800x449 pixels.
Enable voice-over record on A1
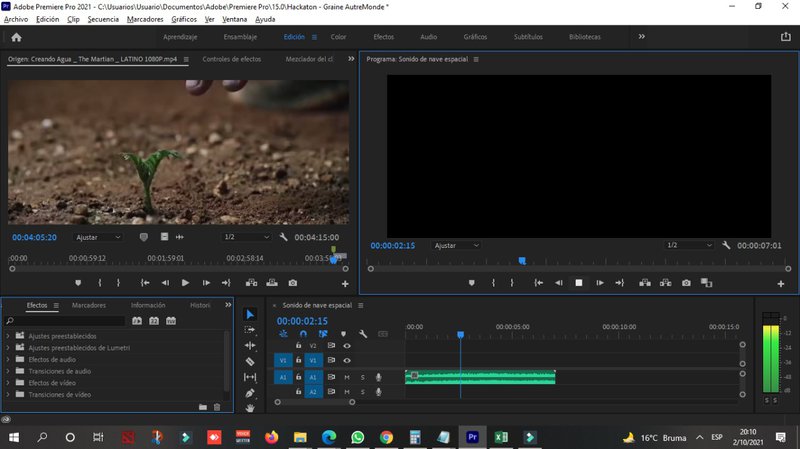378,377
